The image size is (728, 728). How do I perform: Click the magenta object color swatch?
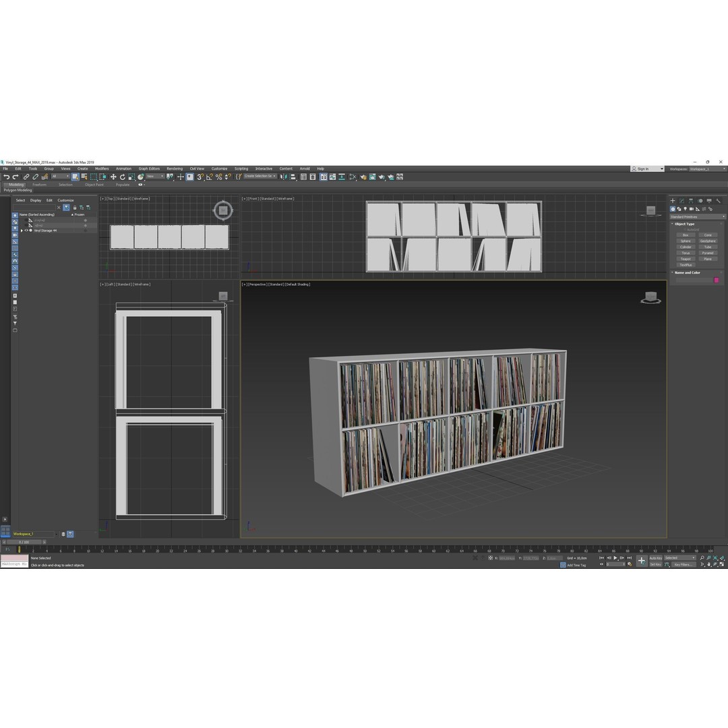(x=717, y=280)
